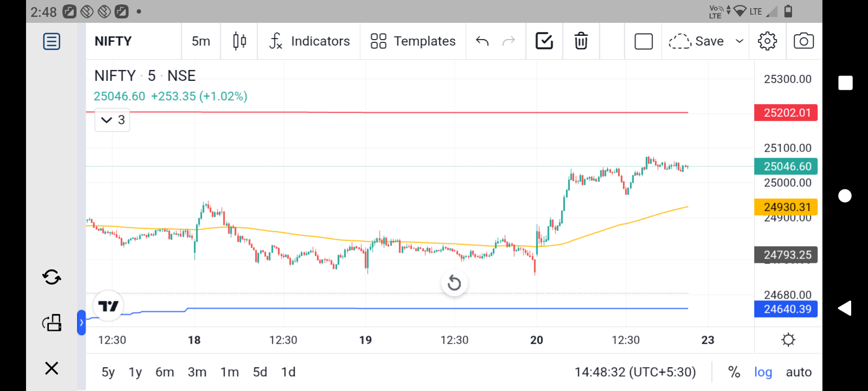Select the layout rectangle icon
Viewport: 868px width, 391px height.
[x=643, y=41]
